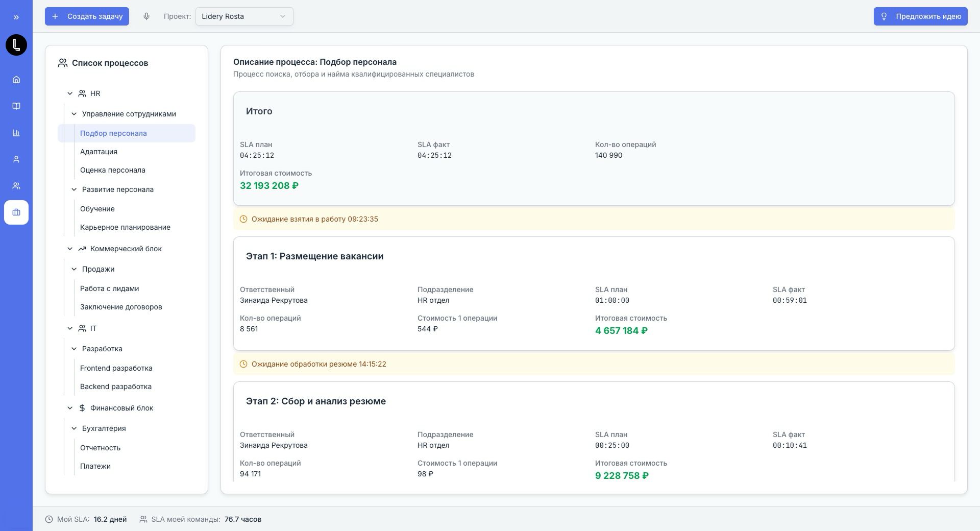980x531 pixels.
Task: Click the single user profile icon
Action: coord(16,159)
